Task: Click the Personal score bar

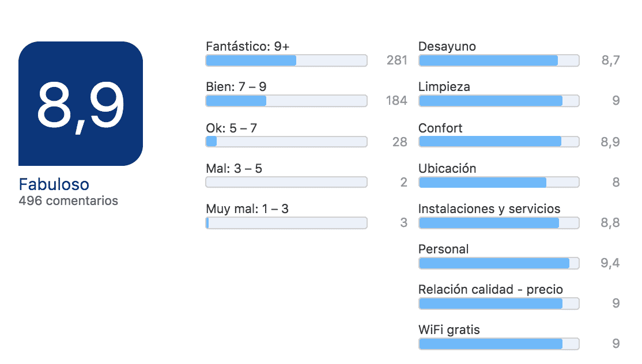Action: [x=499, y=263]
